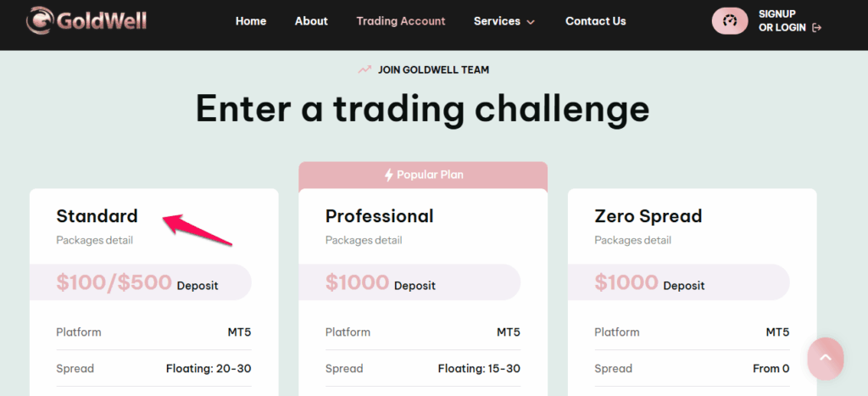
Task: Click the Services menu label
Action: (x=497, y=21)
